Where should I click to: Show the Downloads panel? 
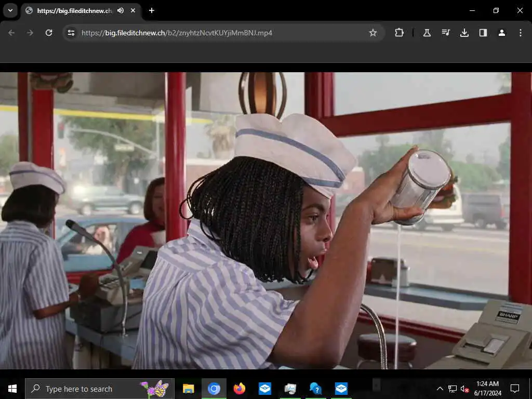[x=464, y=33]
